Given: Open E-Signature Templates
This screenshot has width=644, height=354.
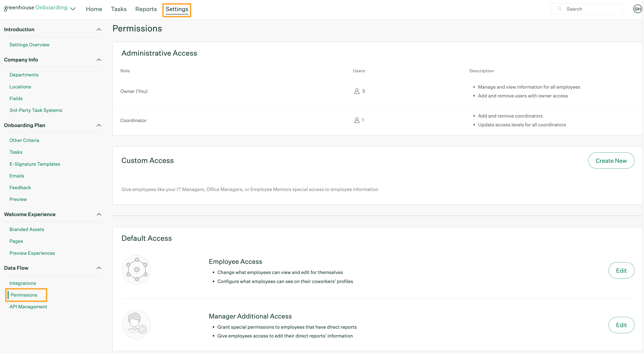Looking at the screenshot, I should click(x=35, y=164).
